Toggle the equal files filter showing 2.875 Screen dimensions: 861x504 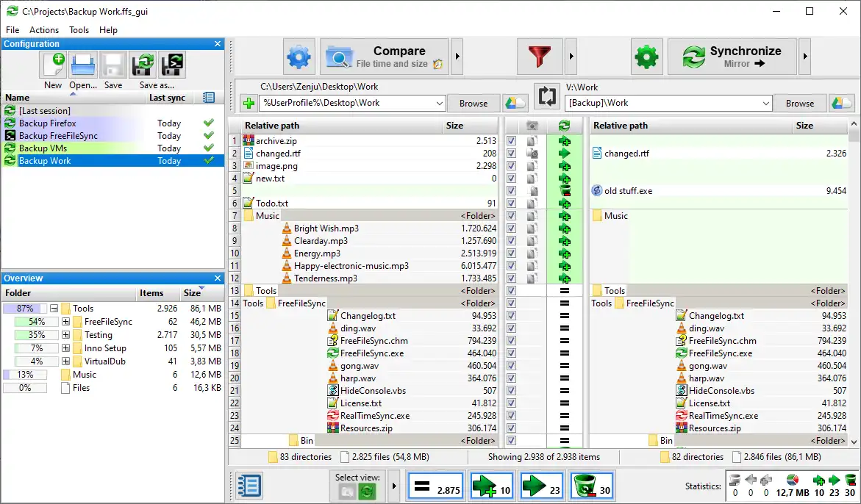(x=436, y=486)
